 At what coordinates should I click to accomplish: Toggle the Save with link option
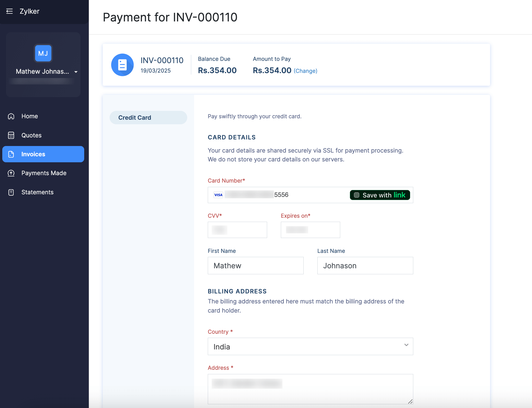(x=380, y=195)
